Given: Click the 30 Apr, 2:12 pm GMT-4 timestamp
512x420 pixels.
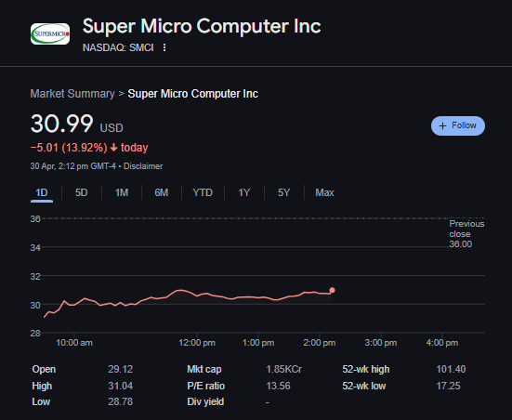Looking at the screenshot, I should (x=73, y=166).
